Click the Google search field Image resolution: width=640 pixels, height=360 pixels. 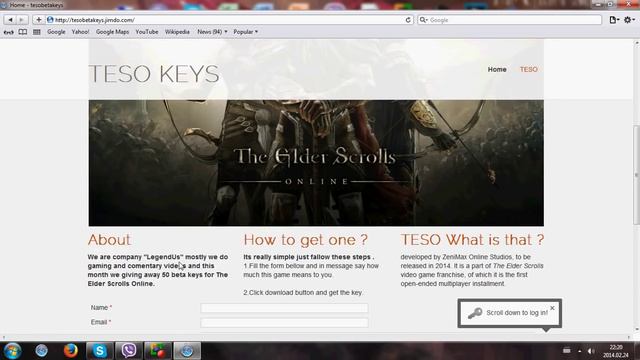(x=509, y=20)
